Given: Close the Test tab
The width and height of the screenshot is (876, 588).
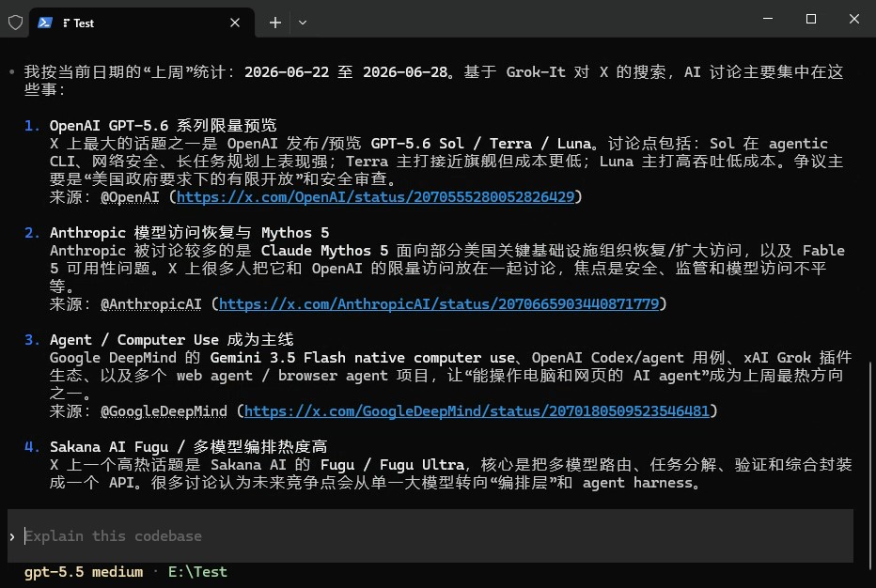Looking at the screenshot, I should tap(235, 23).
